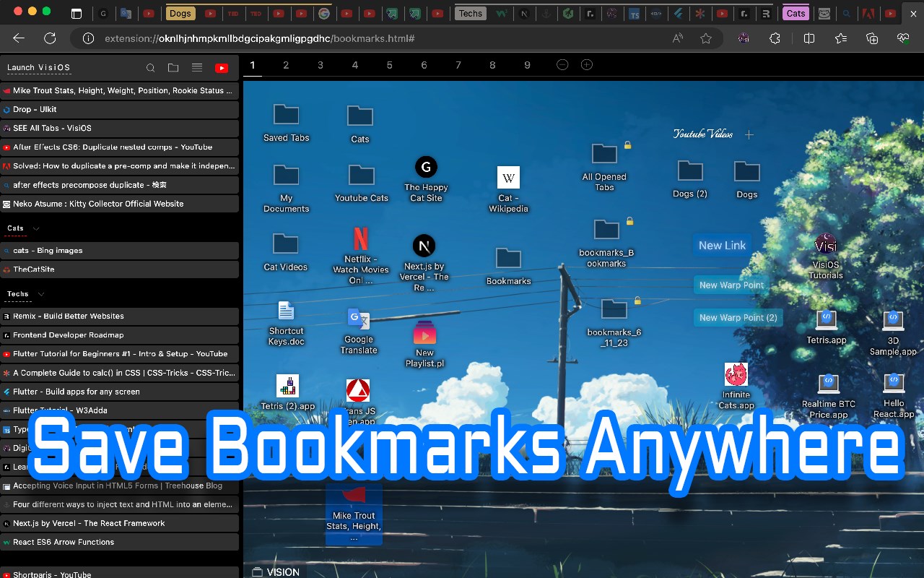Open the Dogs browser tab group

(x=180, y=13)
